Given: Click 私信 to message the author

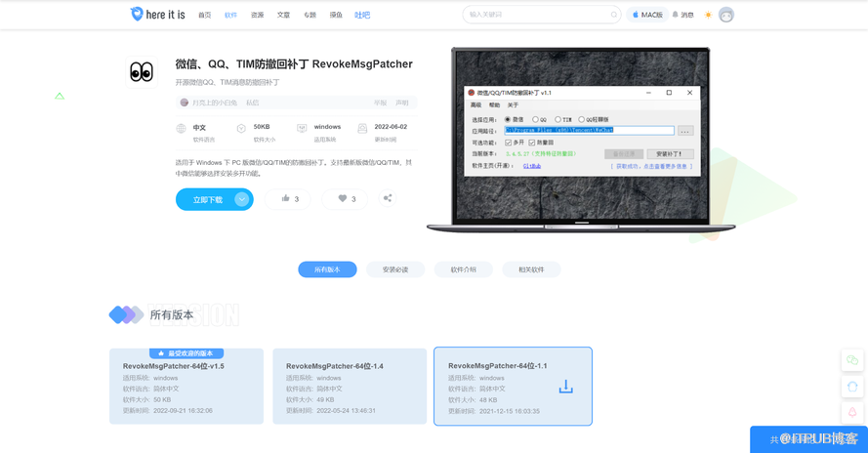Looking at the screenshot, I should pyautogui.click(x=253, y=103).
